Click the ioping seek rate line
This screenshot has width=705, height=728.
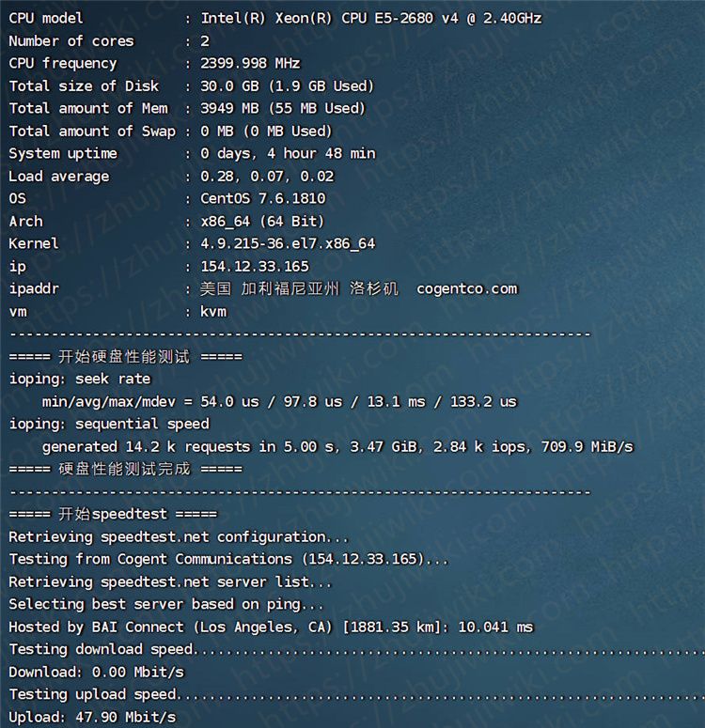(x=80, y=379)
